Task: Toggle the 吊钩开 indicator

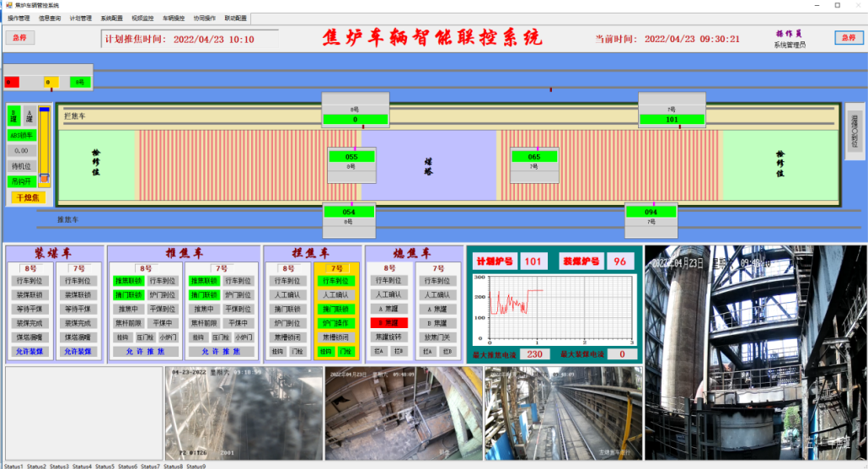Action: tap(22, 181)
